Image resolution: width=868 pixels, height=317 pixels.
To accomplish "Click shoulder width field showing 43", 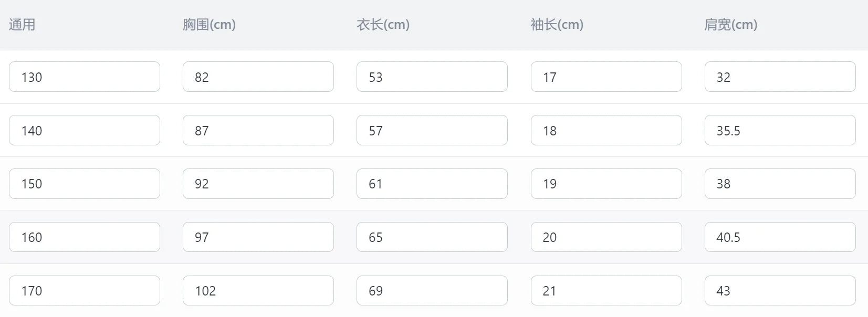I will pos(780,291).
